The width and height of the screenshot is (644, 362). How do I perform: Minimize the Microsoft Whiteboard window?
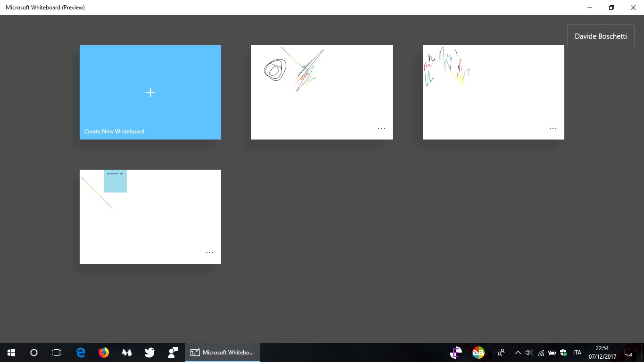[590, 8]
